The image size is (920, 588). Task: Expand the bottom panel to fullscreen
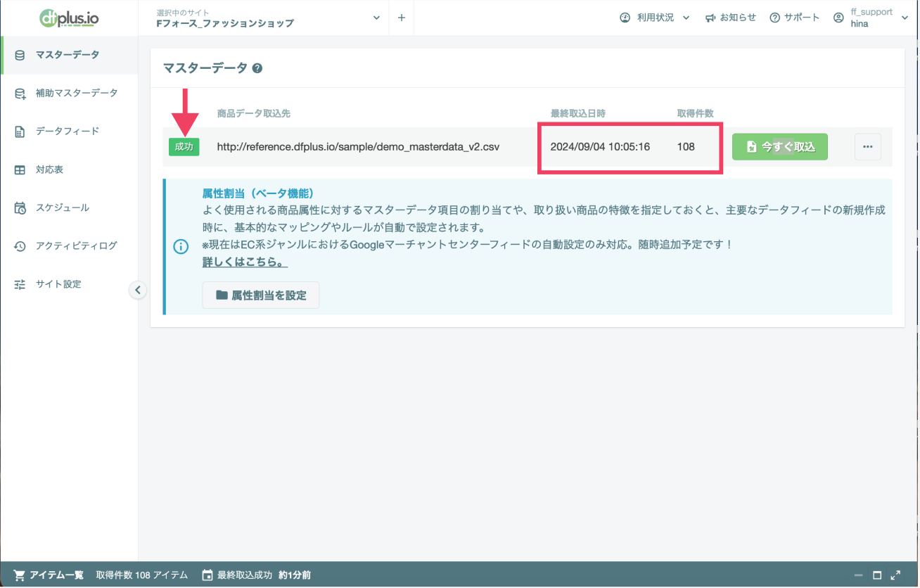(895, 575)
